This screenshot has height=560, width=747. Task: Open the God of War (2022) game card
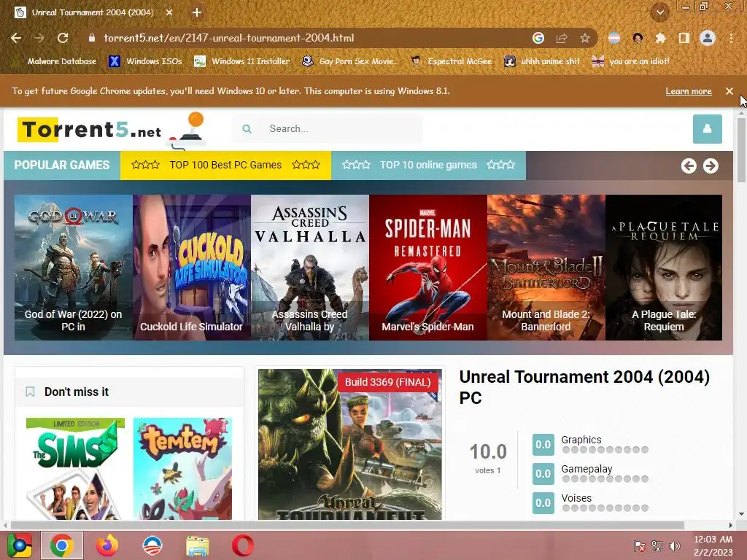tap(74, 267)
